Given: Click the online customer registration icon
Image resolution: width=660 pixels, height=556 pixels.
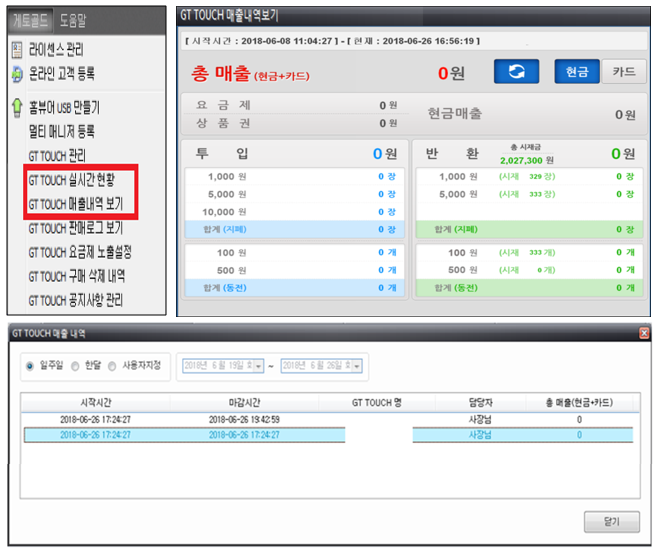Looking at the screenshot, I should click(17, 74).
